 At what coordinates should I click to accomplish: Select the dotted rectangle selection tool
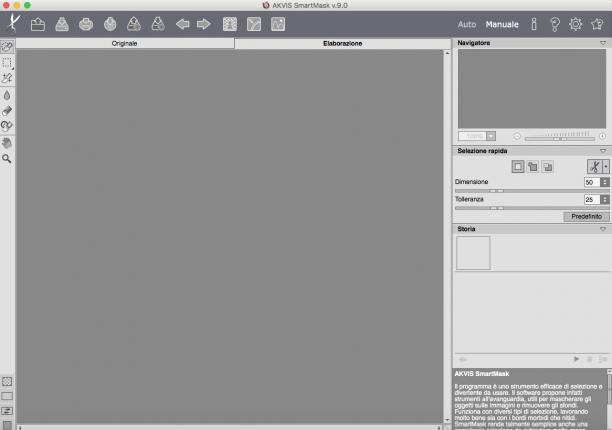click(7, 62)
